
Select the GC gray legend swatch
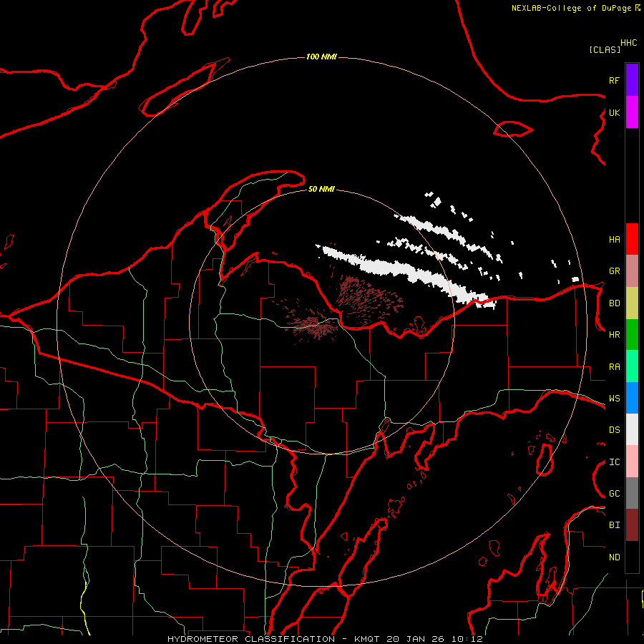coord(632,493)
